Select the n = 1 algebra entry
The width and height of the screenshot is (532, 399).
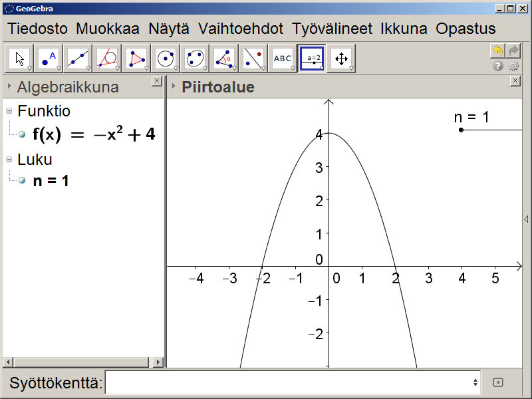pyautogui.click(x=51, y=180)
